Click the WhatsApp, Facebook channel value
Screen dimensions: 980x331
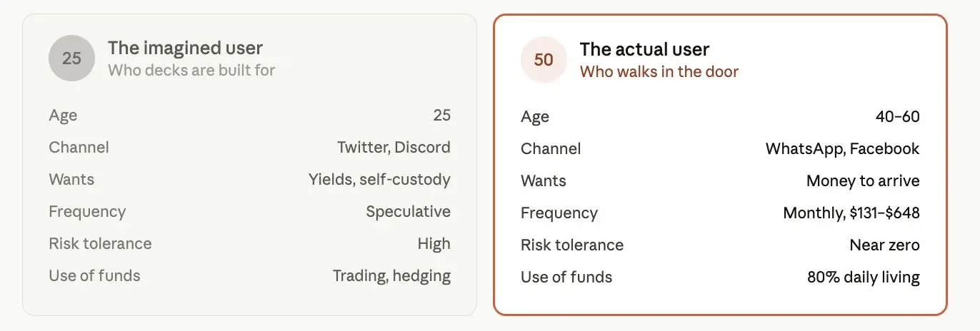[843, 149]
